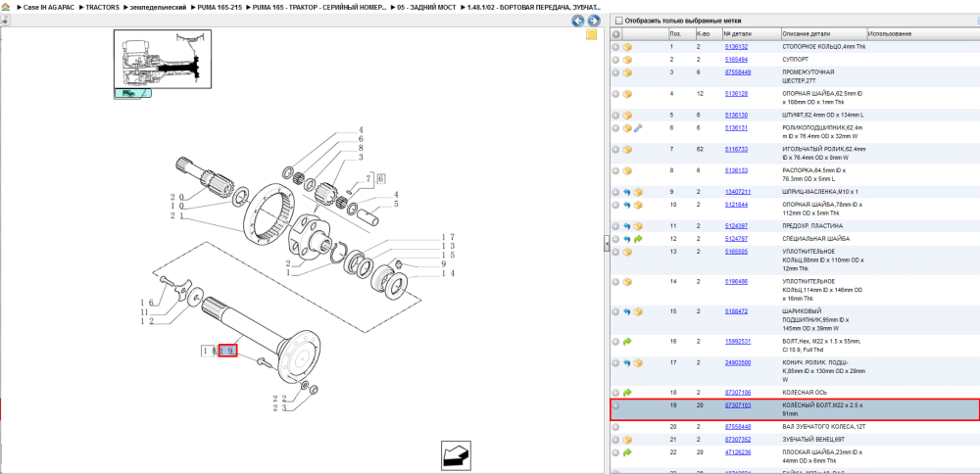Image resolution: width=980 pixels, height=474 pixels.
Task: Click callout number 21 in diagram
Action: [x=176, y=216]
